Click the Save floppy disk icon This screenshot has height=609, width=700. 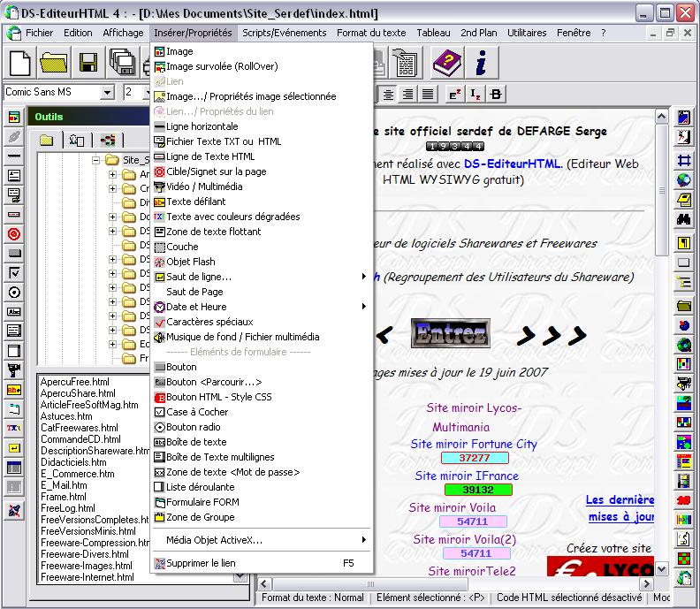pos(88,62)
